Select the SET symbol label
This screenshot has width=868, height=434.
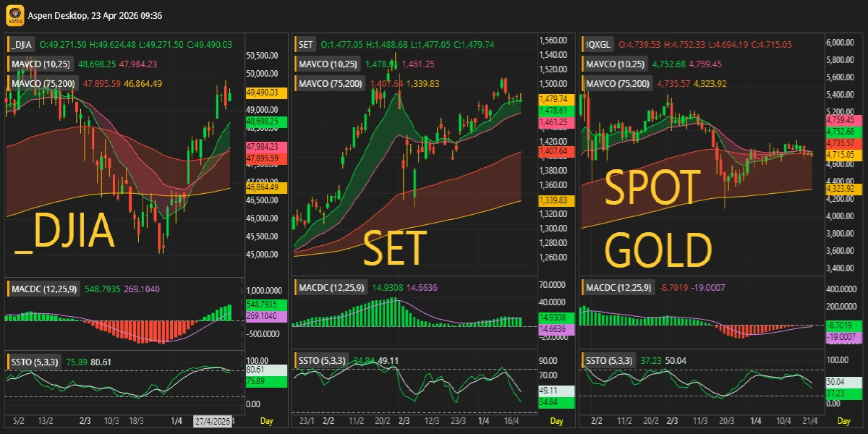pos(306,45)
